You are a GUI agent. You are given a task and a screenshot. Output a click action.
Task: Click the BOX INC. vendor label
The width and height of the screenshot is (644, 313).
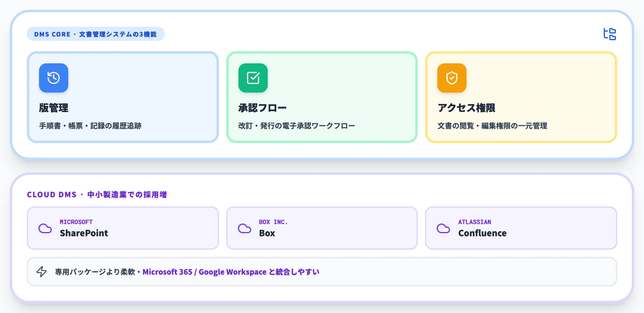pyautogui.click(x=273, y=222)
